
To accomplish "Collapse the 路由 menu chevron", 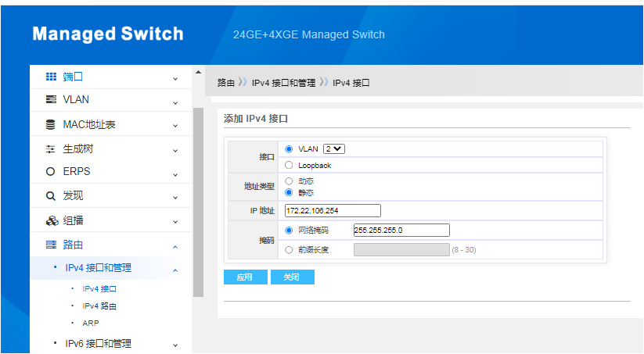I will (175, 247).
